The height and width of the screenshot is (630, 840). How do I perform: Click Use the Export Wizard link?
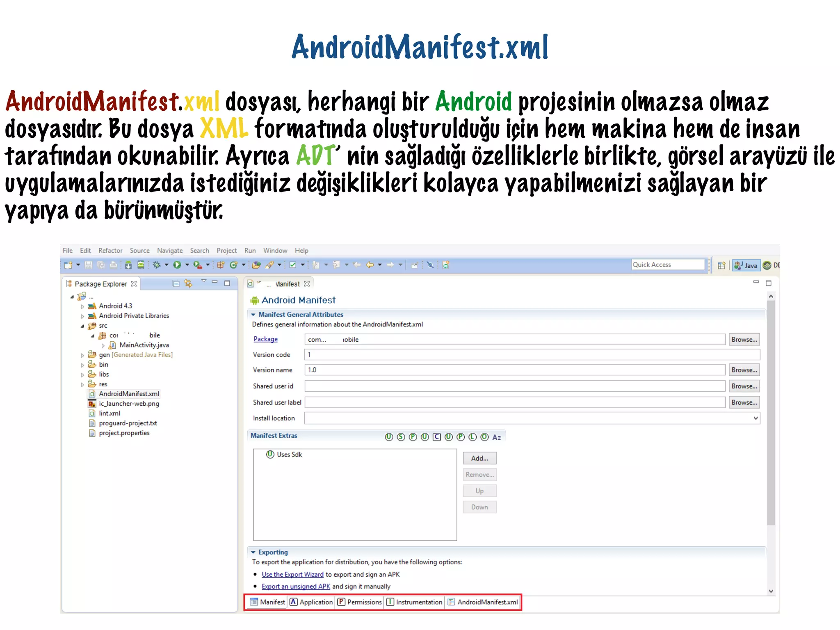pyautogui.click(x=292, y=575)
